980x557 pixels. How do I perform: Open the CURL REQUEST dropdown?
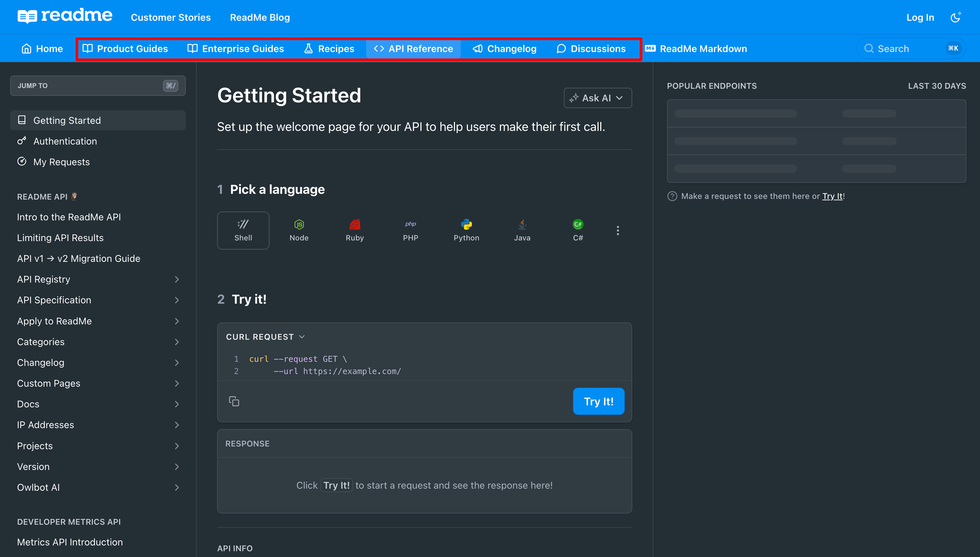click(x=265, y=337)
